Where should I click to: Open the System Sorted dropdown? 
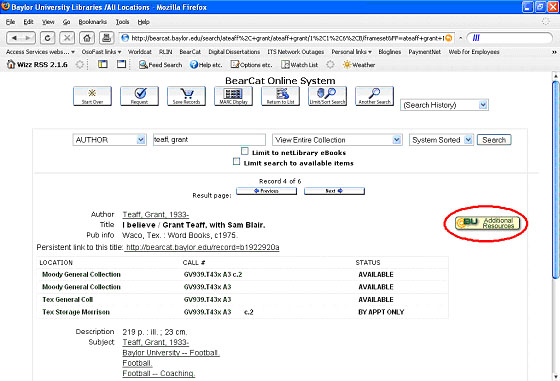pyautogui.click(x=441, y=140)
